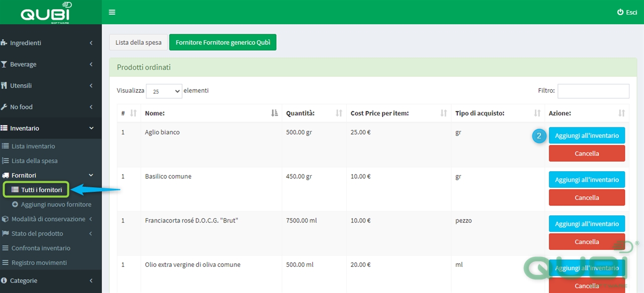Screen dimensions: 644x293
Task: Click the No food wrench icon
Action: click(x=4, y=107)
